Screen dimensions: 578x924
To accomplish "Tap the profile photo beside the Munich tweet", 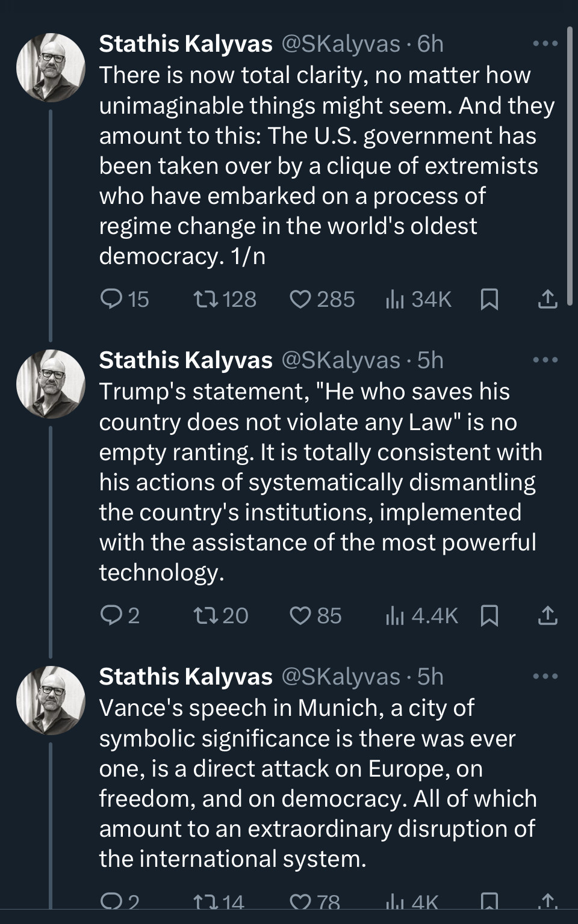I will [x=51, y=700].
